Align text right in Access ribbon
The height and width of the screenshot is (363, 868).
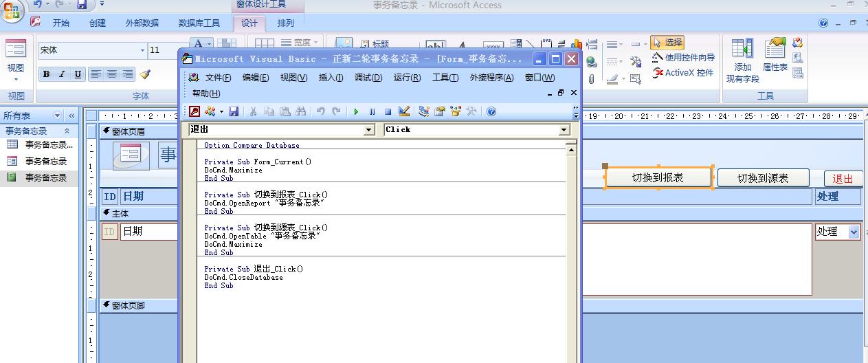(128, 74)
